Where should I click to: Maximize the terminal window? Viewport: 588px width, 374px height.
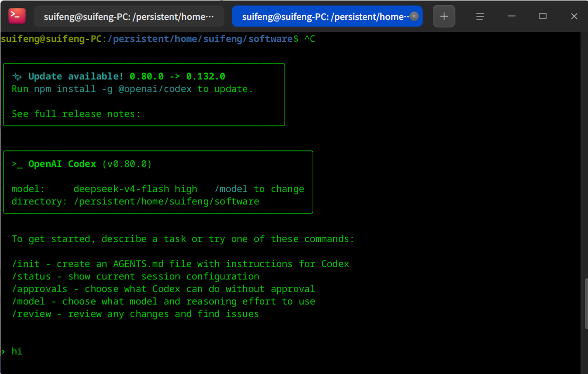542,16
